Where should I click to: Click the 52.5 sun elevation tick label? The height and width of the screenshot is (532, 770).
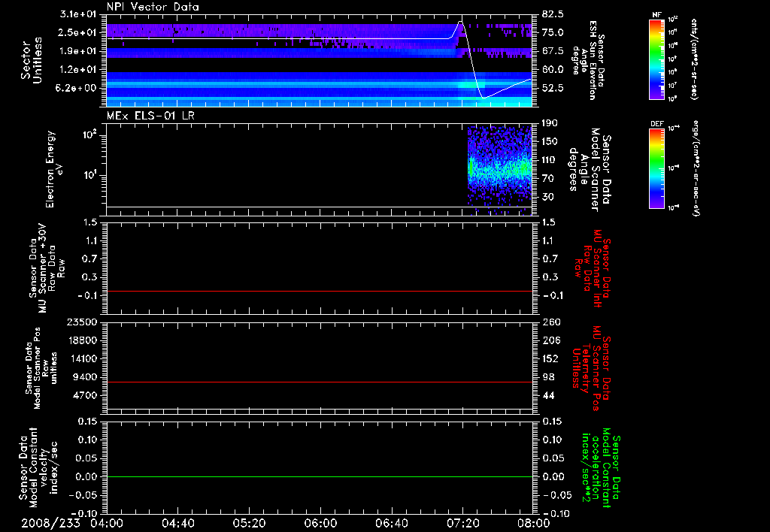(x=553, y=89)
